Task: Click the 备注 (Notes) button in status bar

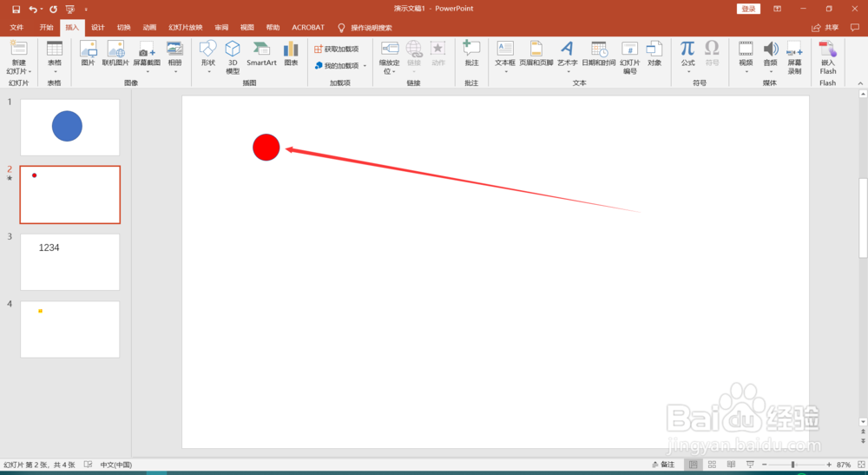Action: (x=663, y=465)
